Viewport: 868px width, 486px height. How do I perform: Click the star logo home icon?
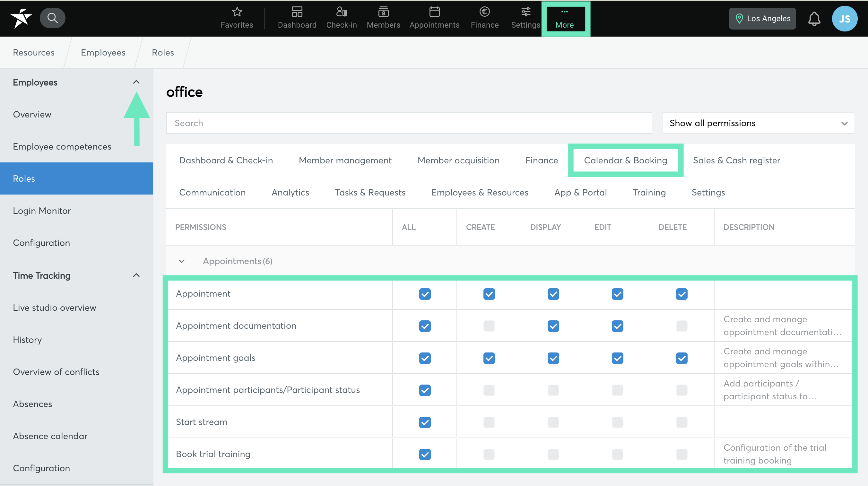click(x=21, y=18)
